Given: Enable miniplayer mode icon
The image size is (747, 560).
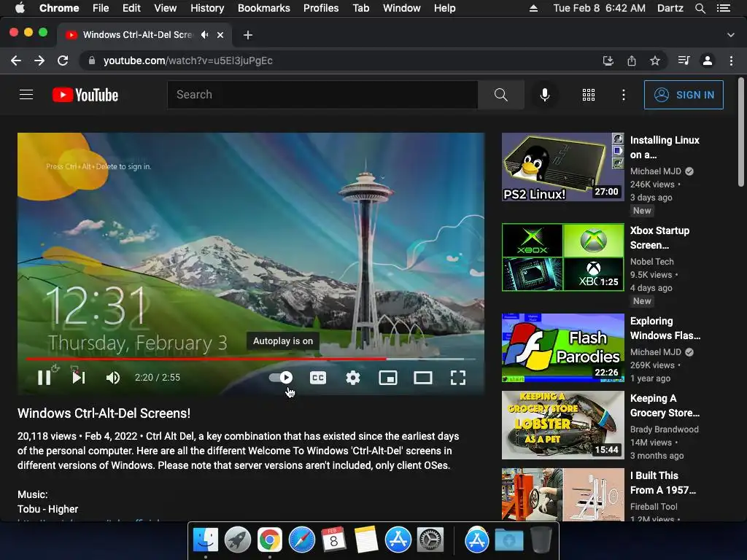Looking at the screenshot, I should tap(388, 378).
